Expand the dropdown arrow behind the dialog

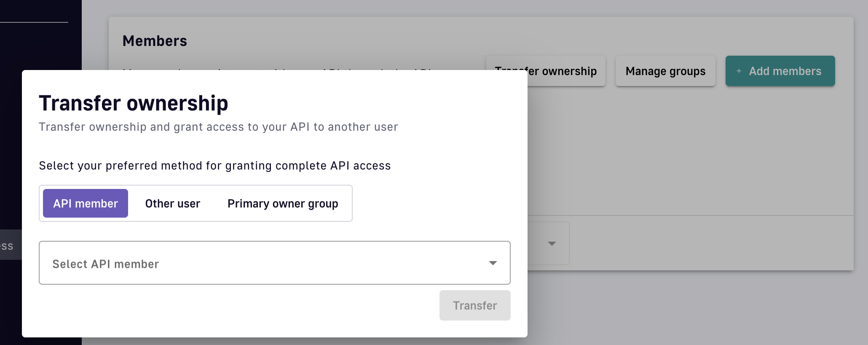[552, 244]
